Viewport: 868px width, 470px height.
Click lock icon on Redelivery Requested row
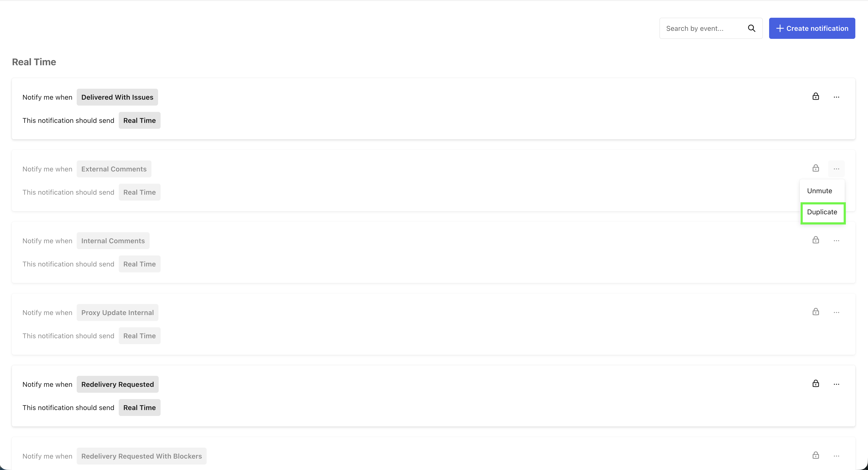click(x=815, y=384)
